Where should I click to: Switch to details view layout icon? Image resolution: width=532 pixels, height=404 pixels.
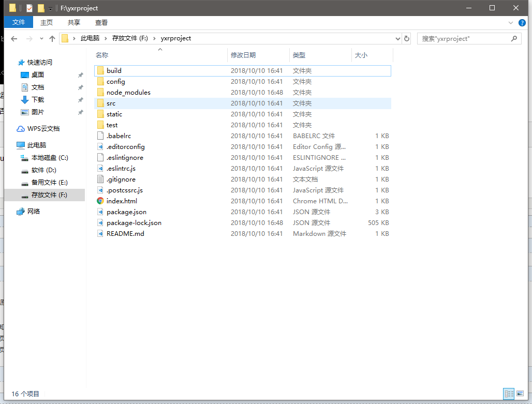(x=509, y=394)
